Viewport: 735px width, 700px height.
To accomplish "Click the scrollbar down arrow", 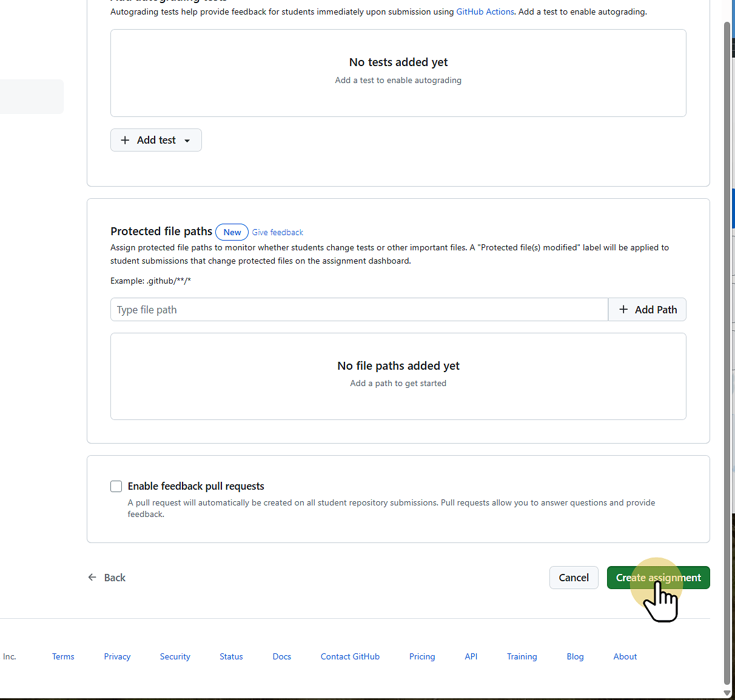I will pyautogui.click(x=727, y=693).
